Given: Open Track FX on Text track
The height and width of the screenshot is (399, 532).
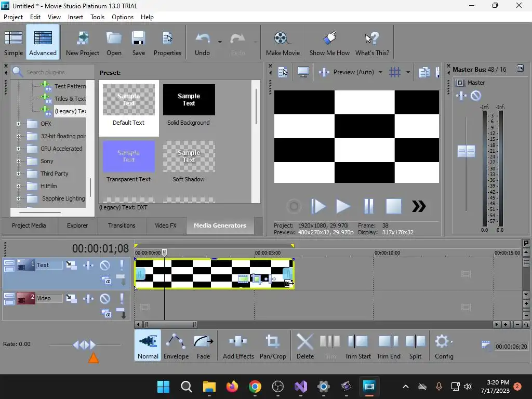Looking at the screenshot, I should pyautogui.click(x=88, y=265).
